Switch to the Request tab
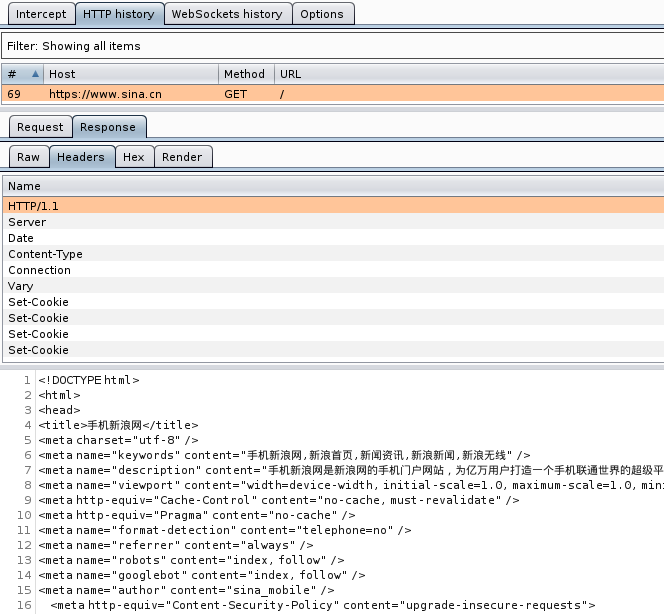Viewport: 664px width, 614px height. tap(40, 127)
